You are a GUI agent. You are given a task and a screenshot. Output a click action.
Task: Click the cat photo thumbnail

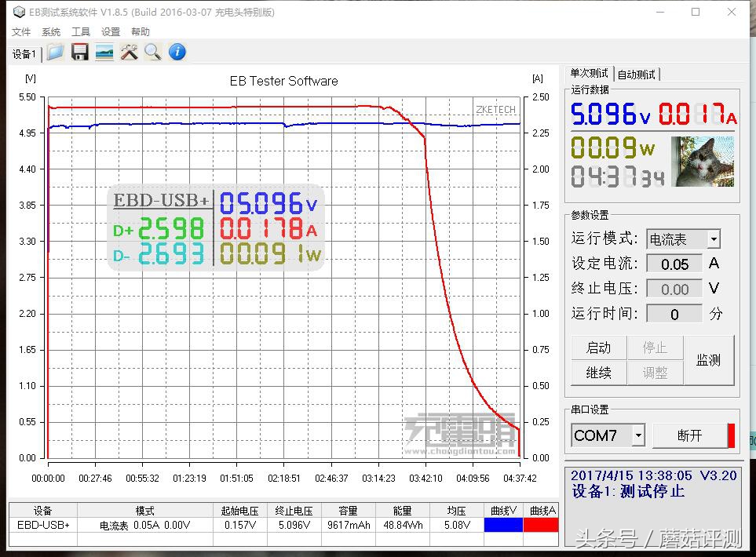tap(703, 162)
